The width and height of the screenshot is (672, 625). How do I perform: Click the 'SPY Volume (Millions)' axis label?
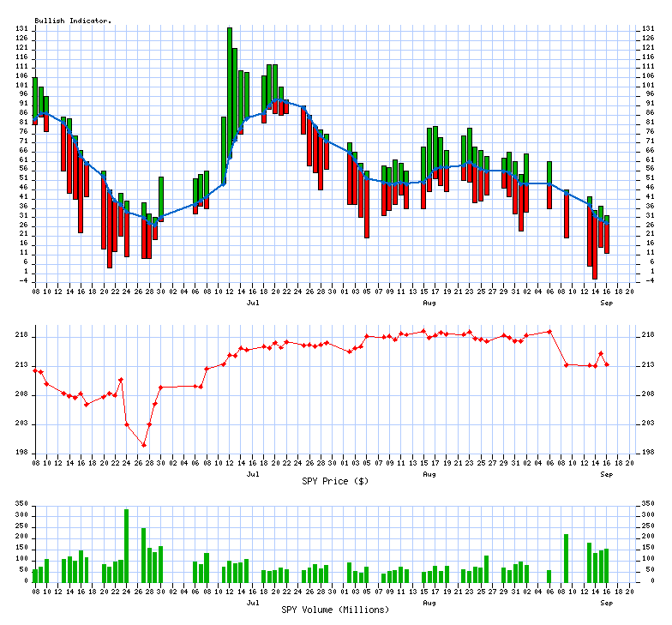pyautogui.click(x=335, y=610)
